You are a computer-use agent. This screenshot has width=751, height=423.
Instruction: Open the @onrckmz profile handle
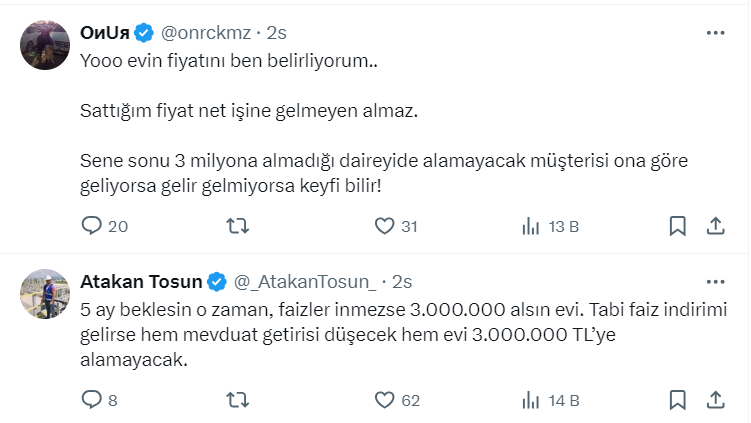205,33
